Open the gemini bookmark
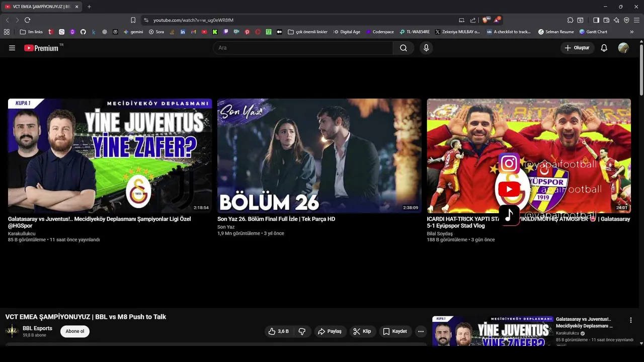This screenshot has width=644, height=362. [133, 32]
